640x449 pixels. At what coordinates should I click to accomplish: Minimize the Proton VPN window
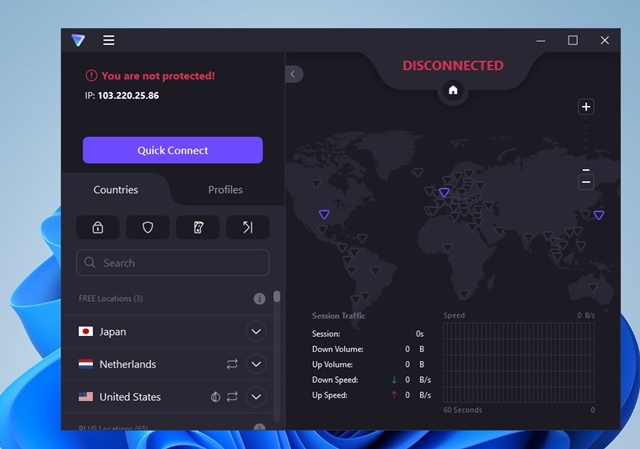click(x=541, y=40)
